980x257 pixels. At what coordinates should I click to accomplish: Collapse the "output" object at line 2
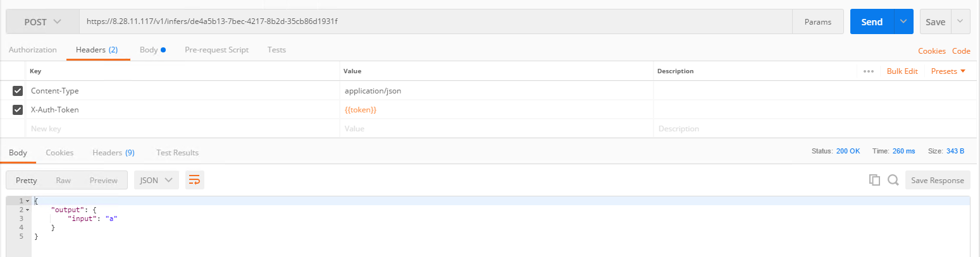(27, 210)
